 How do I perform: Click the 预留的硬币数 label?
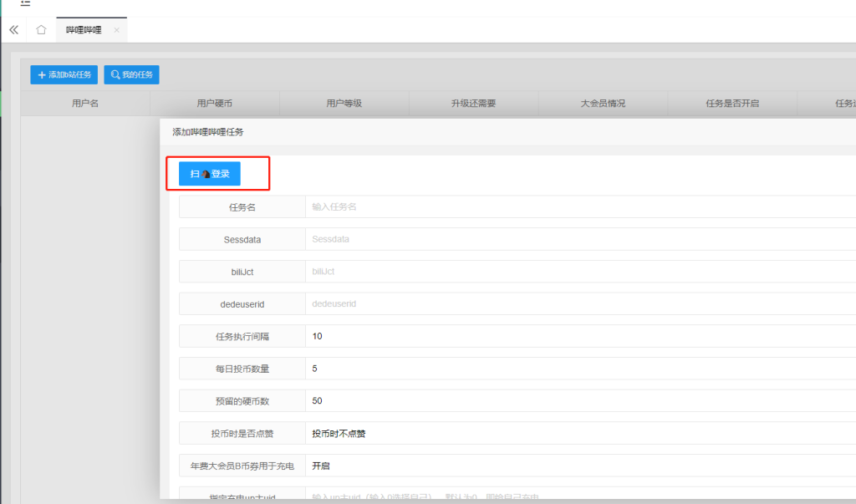click(242, 401)
